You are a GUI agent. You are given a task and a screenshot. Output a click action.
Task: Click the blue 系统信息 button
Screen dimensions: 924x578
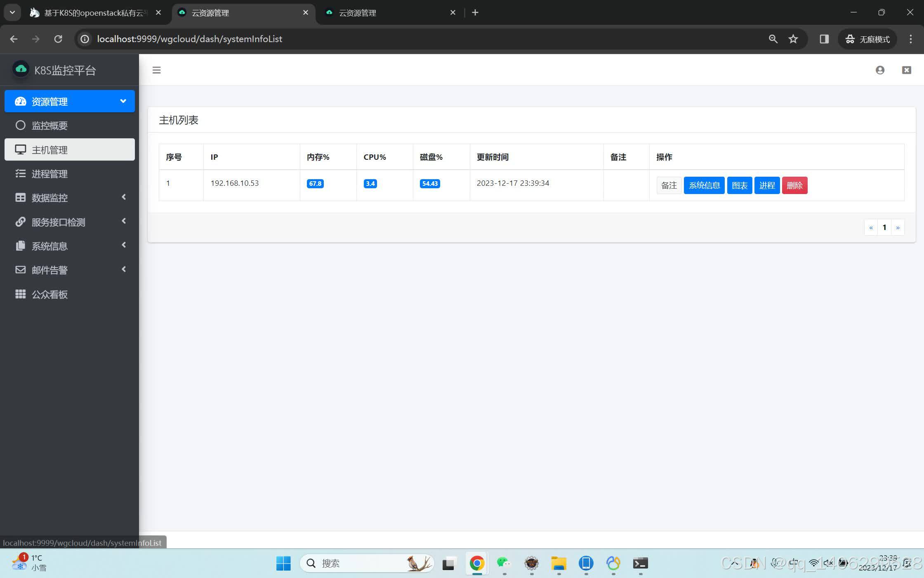click(704, 185)
